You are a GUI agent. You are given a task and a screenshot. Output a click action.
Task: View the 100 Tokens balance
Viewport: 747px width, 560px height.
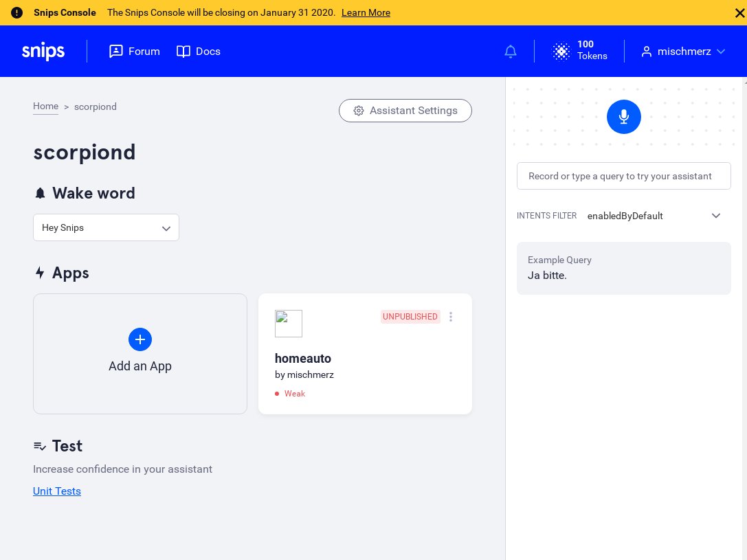tap(592, 50)
